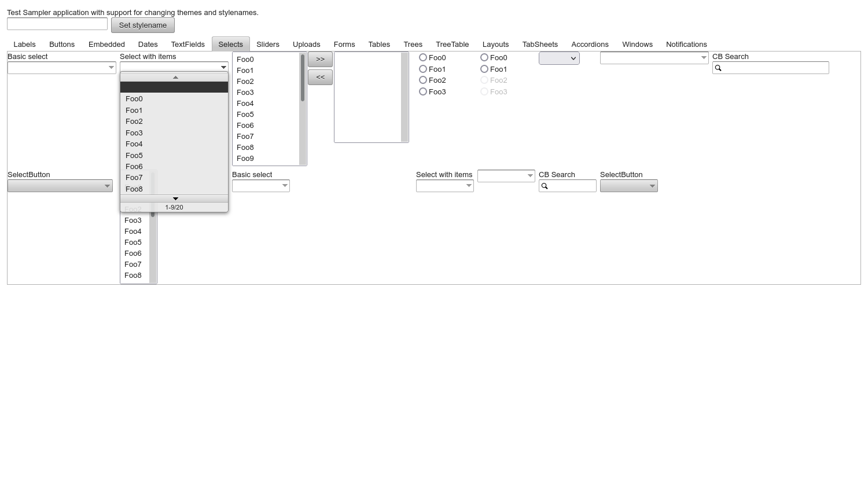868x492 pixels.
Task: Click the twin-column right list scrollbar
Action: click(404, 97)
